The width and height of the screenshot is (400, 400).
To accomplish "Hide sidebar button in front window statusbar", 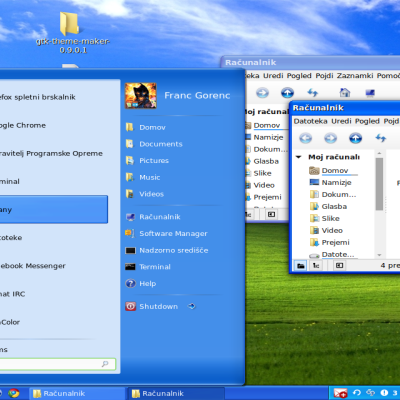I will point(339,266).
